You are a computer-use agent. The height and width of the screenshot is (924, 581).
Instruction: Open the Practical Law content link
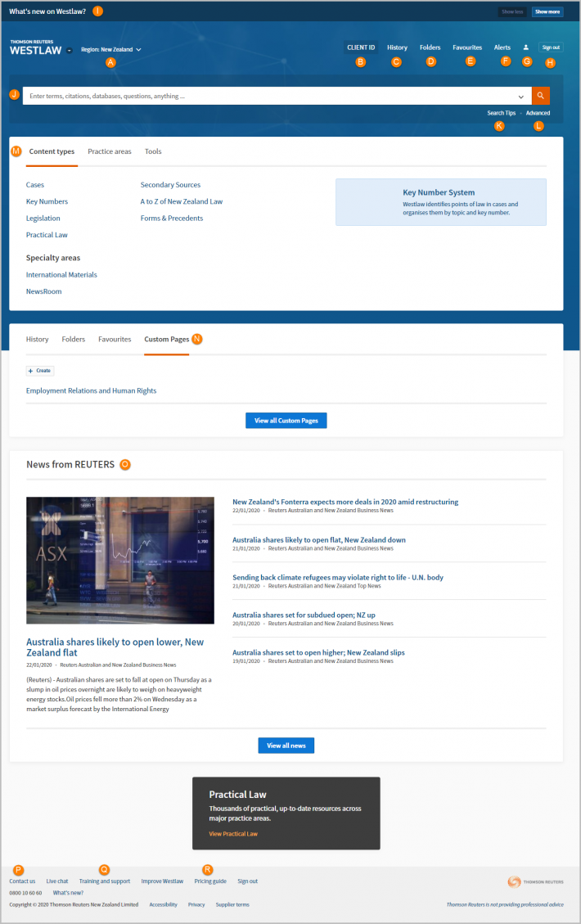[47, 235]
